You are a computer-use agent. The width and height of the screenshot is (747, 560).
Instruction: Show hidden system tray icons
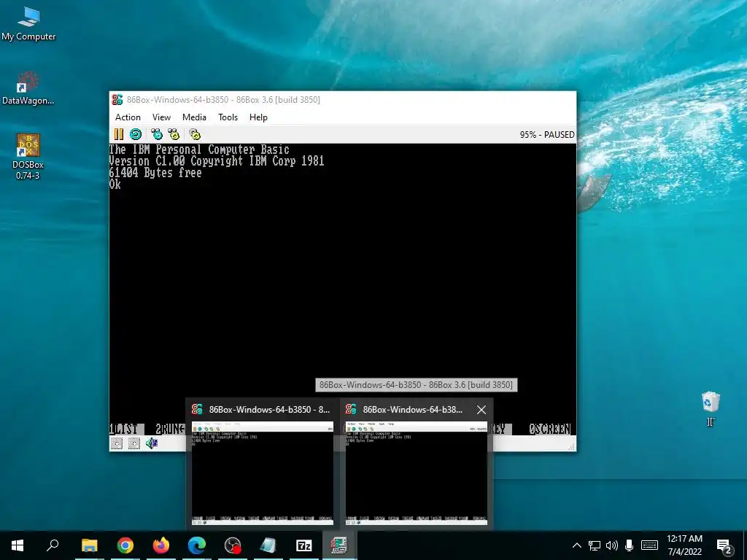[x=576, y=545]
